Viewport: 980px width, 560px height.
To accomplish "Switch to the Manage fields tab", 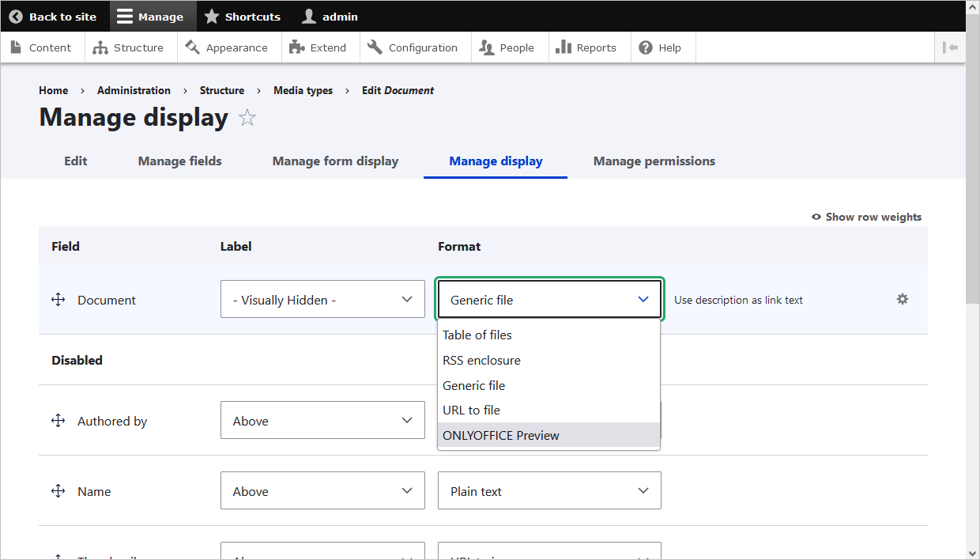I will click(x=179, y=161).
